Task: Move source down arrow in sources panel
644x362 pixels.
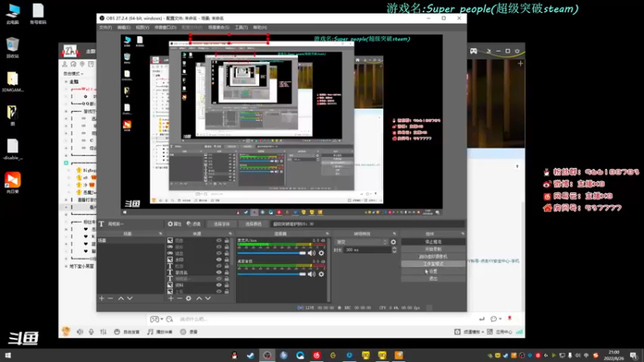Action: 208,298
